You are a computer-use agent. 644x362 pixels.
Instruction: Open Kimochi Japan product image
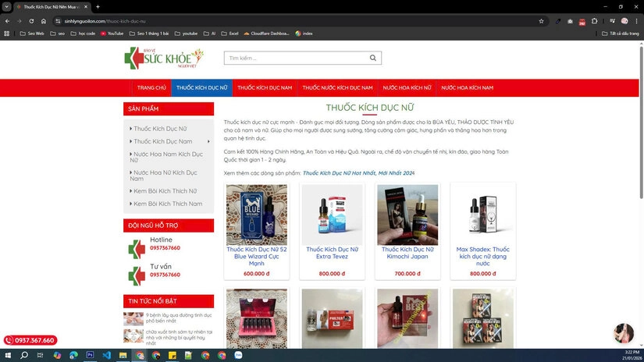click(407, 215)
